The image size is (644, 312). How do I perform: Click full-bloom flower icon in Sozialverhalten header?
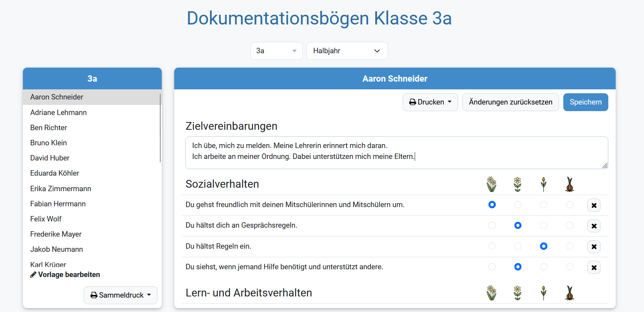point(492,184)
